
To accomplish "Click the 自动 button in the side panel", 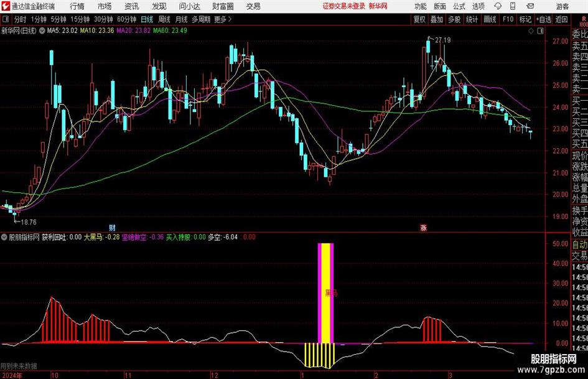I will 580,245.
